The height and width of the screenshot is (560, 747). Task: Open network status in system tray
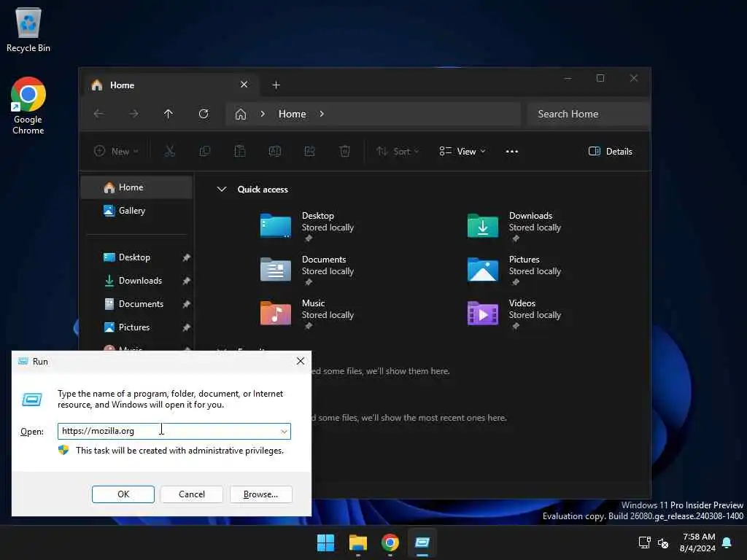(644, 542)
